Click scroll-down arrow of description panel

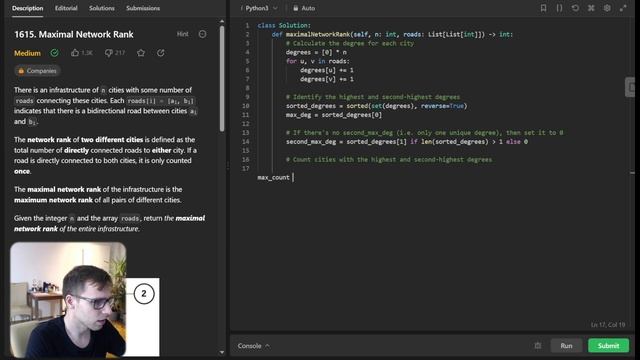click(222, 352)
